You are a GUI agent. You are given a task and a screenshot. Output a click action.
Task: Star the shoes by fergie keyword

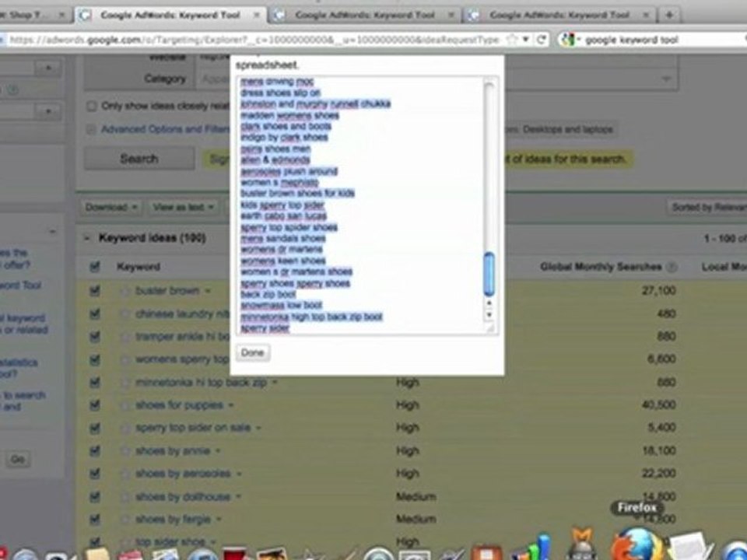click(125, 520)
